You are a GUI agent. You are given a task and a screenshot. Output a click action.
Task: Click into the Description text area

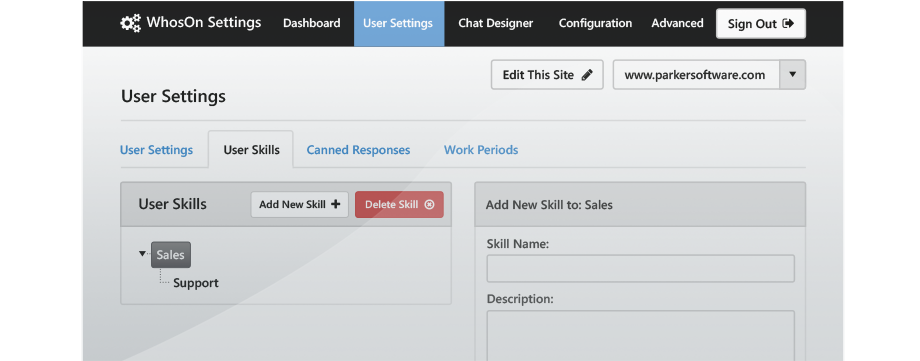[x=640, y=335]
